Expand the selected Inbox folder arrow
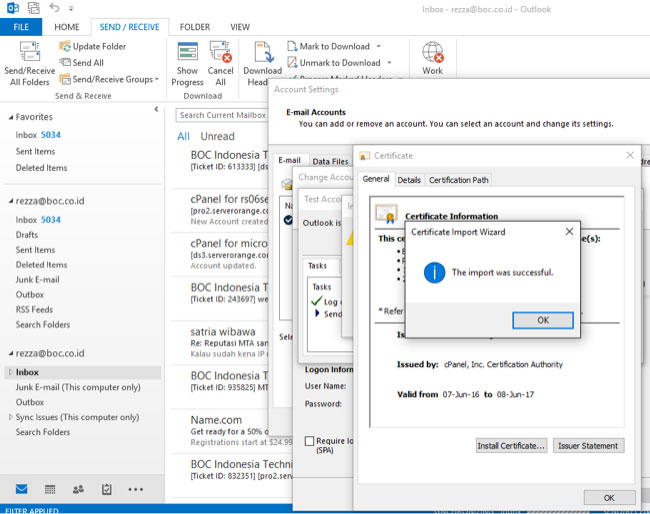The width and height of the screenshot is (650, 514). coord(11,372)
